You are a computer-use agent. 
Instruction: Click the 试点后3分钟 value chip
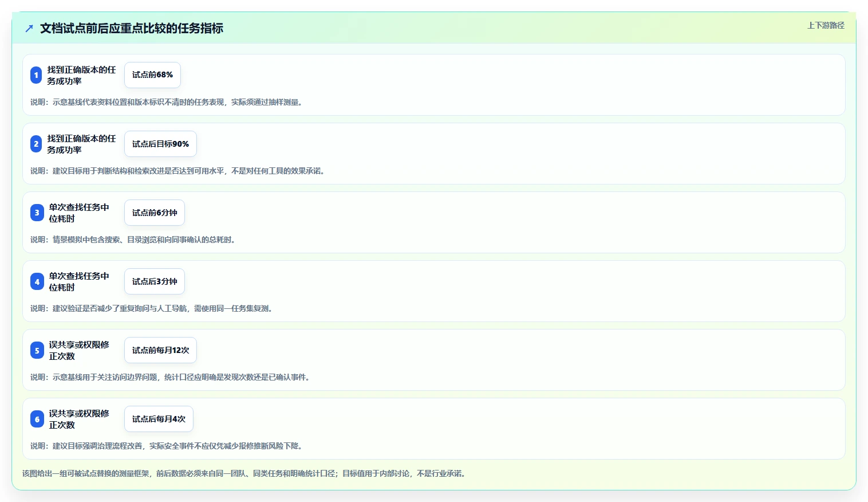[155, 281]
